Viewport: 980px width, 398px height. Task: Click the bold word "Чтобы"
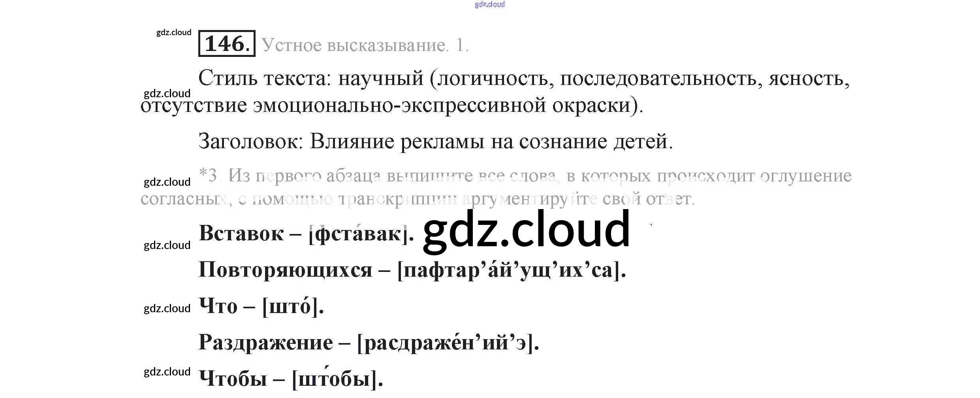click(x=233, y=379)
